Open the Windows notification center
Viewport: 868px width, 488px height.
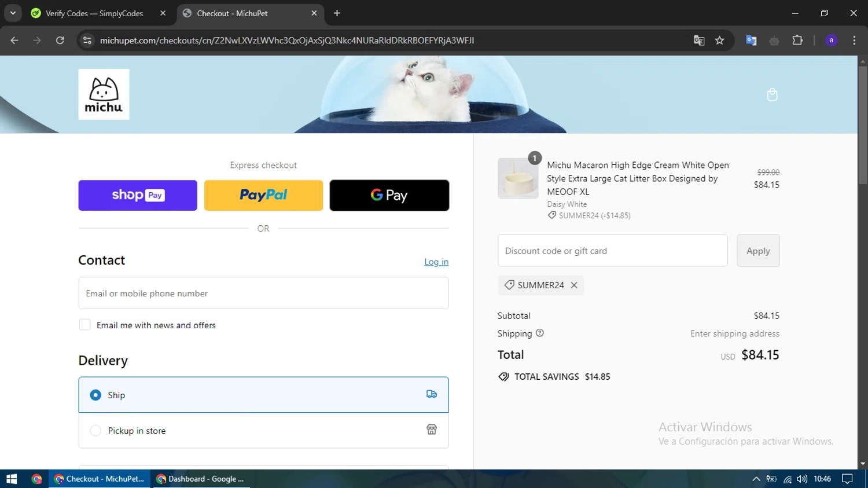point(847,479)
